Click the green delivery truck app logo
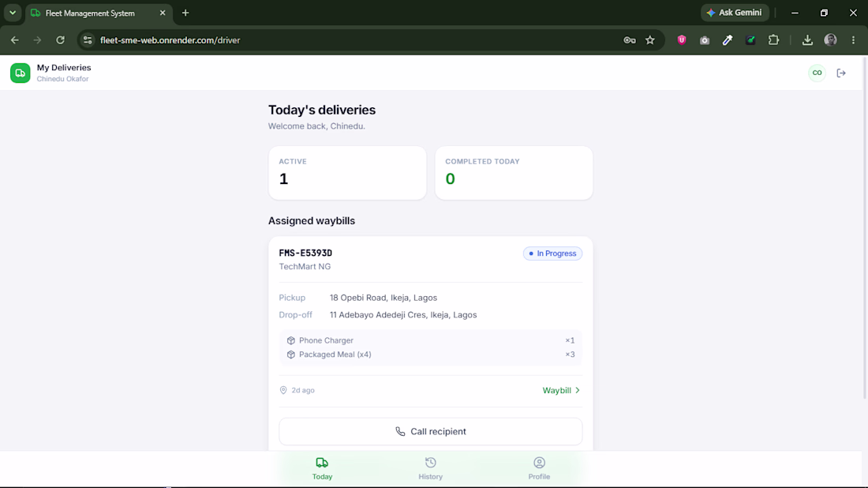Viewport: 868px width, 488px height. click(x=21, y=73)
